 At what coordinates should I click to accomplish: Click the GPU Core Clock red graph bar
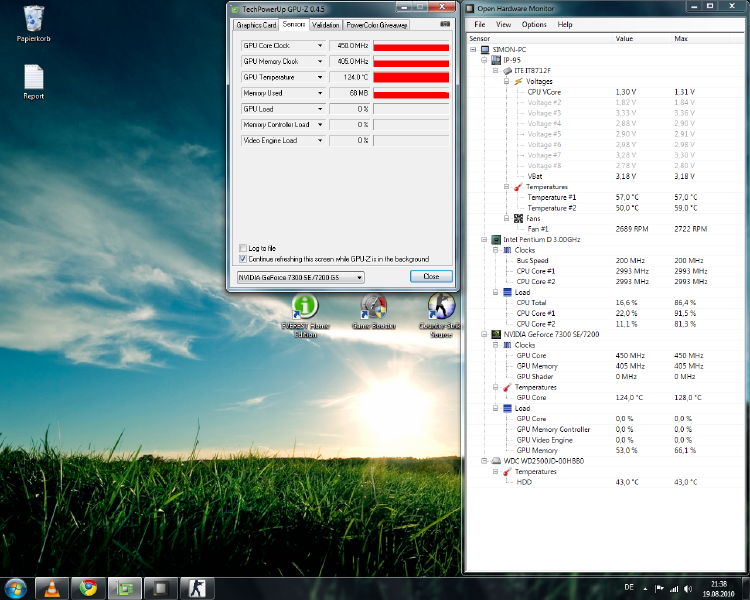tap(411, 46)
